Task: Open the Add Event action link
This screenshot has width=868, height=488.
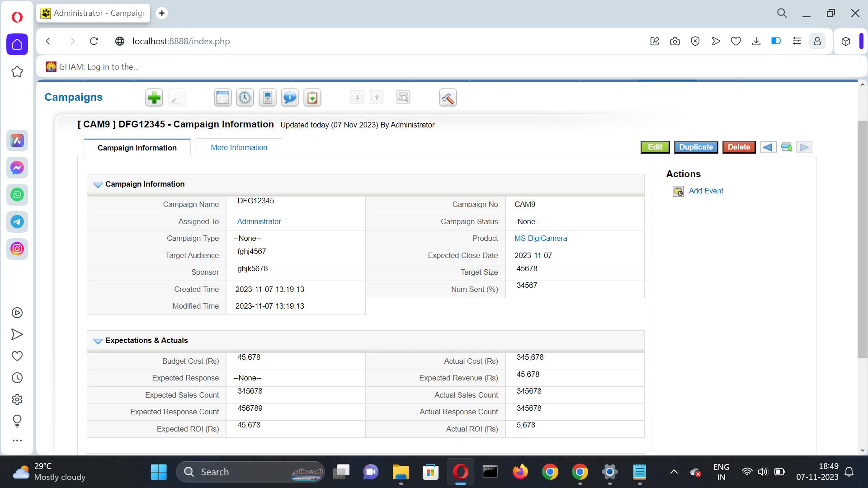Action: tap(706, 191)
